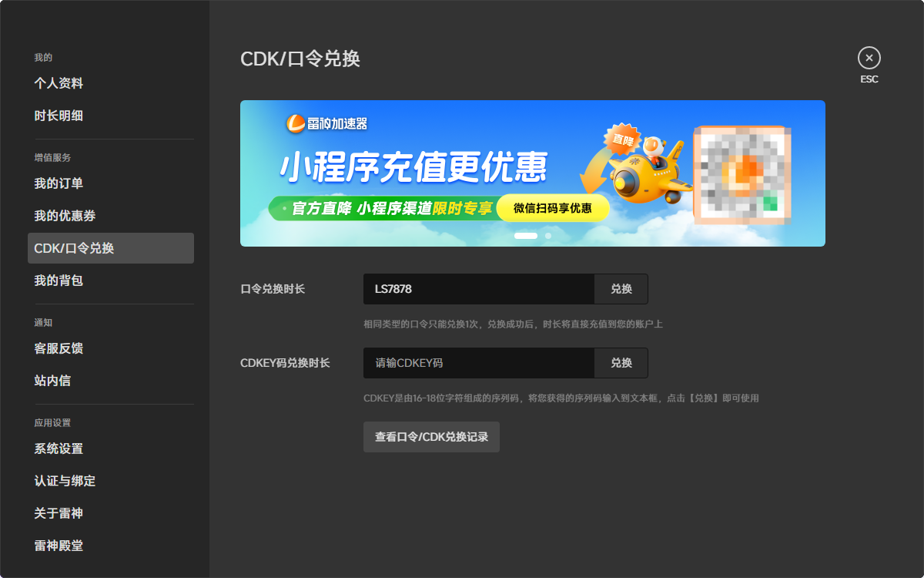Click 兑换 button next to LS7878
This screenshot has height=578, width=924.
pyautogui.click(x=621, y=289)
